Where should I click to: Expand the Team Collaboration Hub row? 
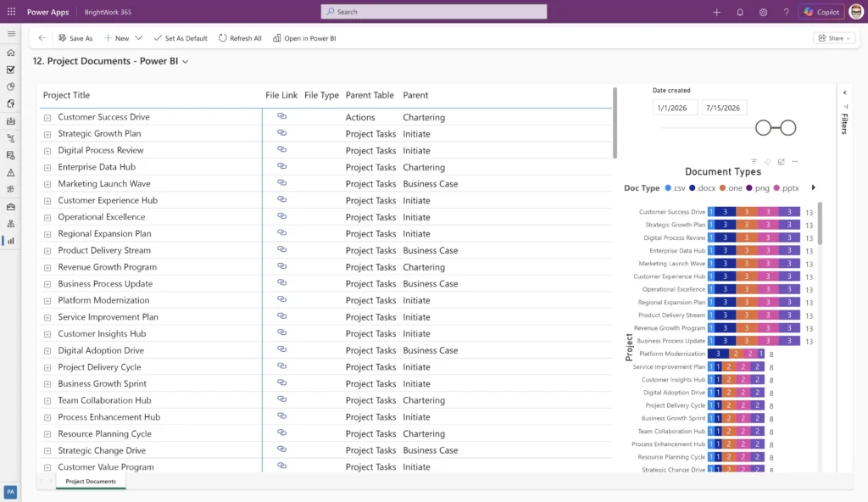(x=47, y=400)
